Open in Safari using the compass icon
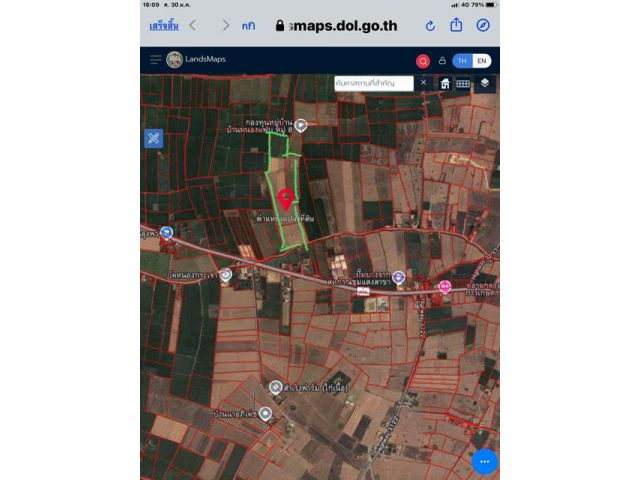The width and height of the screenshot is (640, 480). coord(483,25)
